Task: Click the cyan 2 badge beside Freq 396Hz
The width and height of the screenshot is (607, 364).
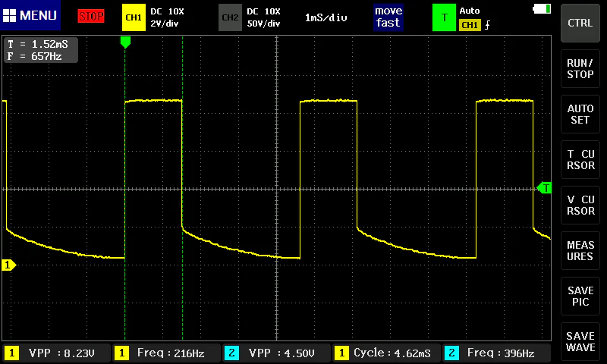Action: pyautogui.click(x=451, y=353)
